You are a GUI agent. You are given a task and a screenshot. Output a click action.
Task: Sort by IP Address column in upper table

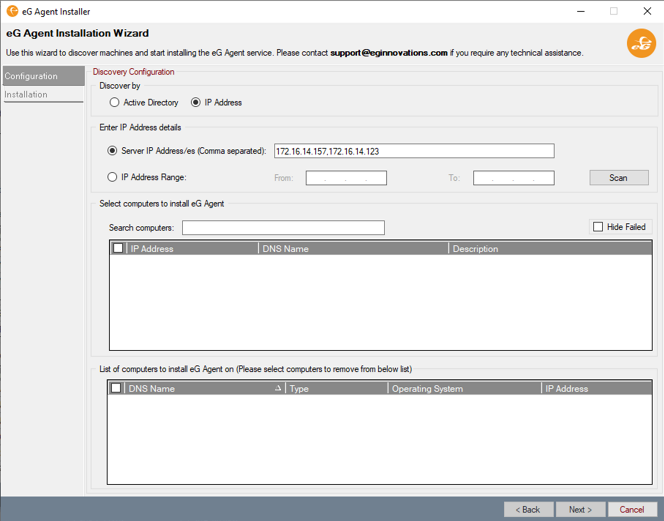point(193,249)
